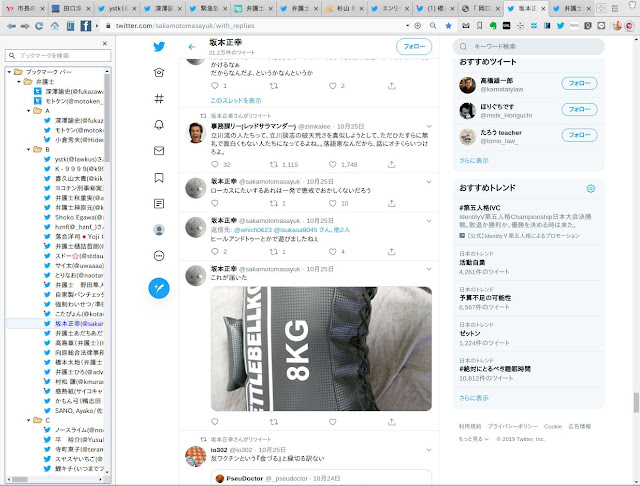Viewport: 640px width, 486px height.
Task: Collapse bookmark folder C
Action: point(29,420)
